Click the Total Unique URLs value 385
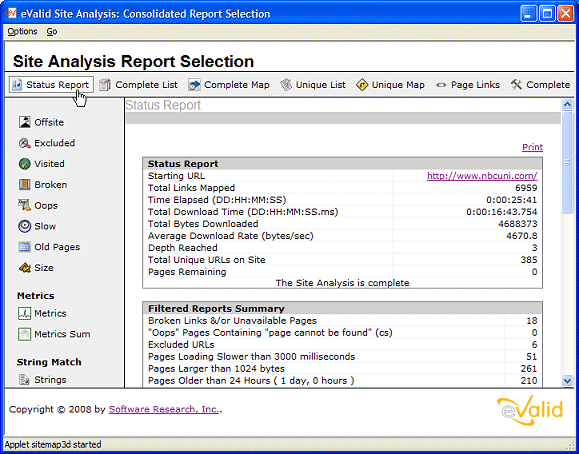Screen dimensions: 579x454 click(x=529, y=260)
